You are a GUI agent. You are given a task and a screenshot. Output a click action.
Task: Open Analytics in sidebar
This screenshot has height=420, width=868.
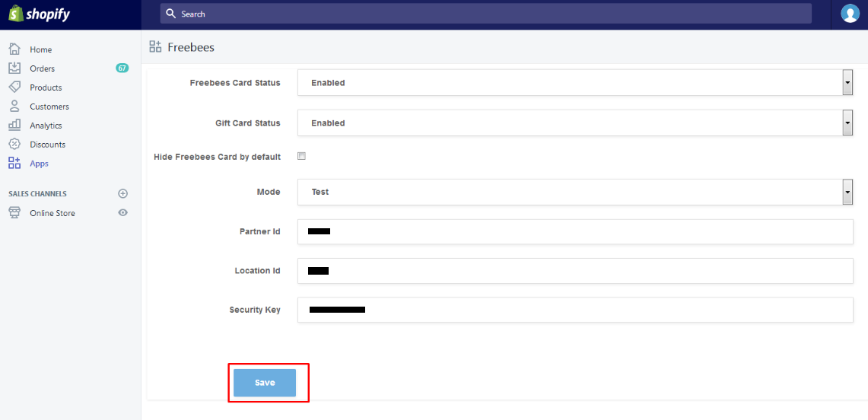pyautogui.click(x=46, y=126)
